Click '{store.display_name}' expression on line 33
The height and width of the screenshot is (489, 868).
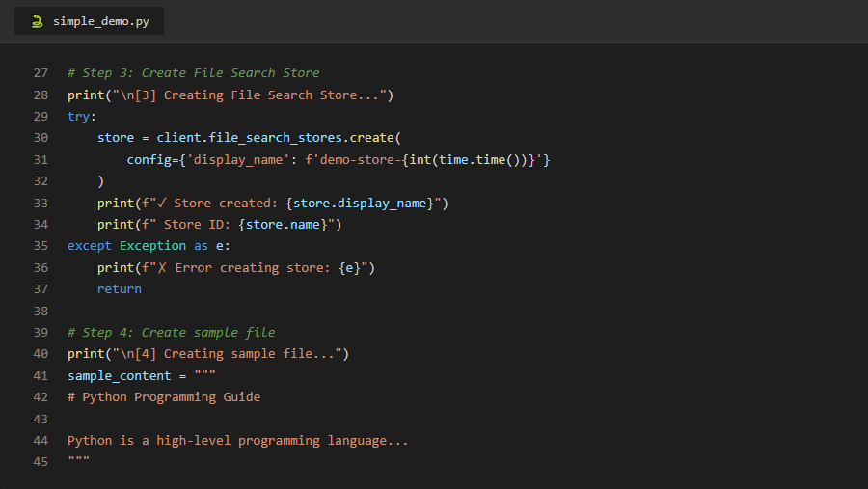point(360,204)
